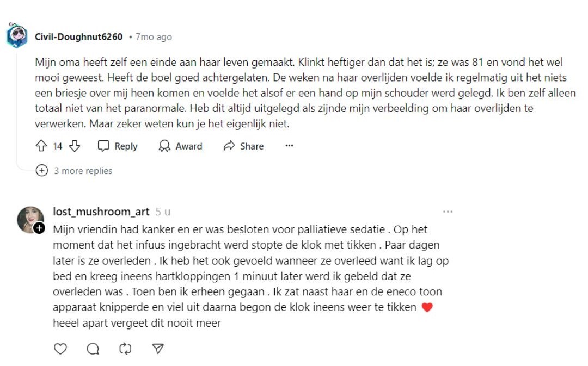Share the Civil-Doughnut6260 comment
588x366 pixels.
pos(243,146)
